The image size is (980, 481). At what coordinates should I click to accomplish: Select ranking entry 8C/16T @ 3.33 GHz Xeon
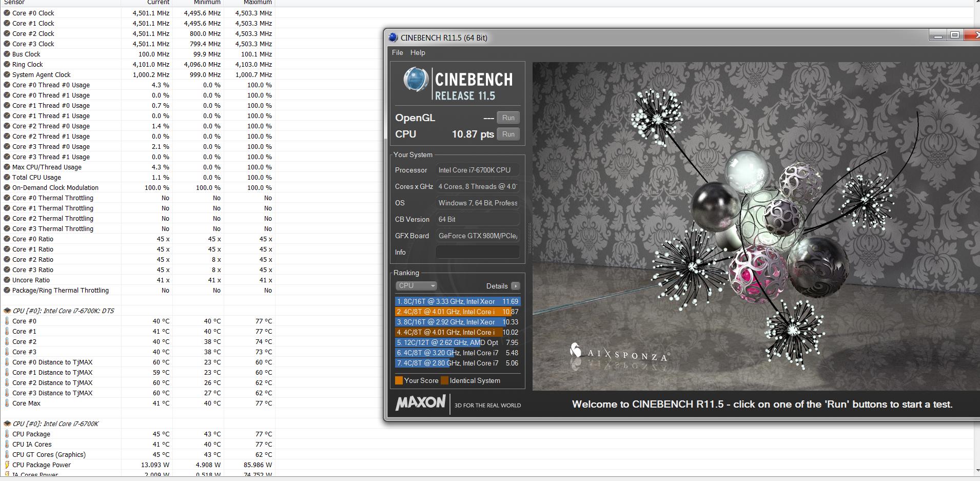[457, 301]
